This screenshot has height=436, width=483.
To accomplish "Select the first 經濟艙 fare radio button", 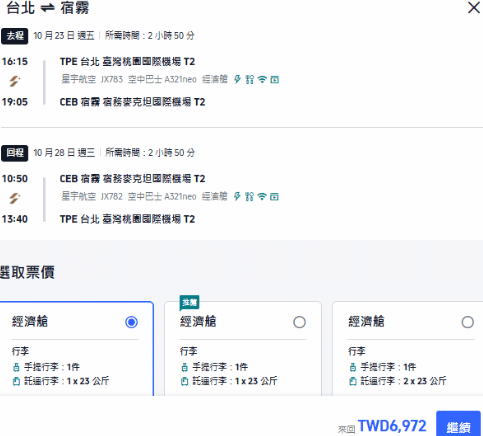I will (x=131, y=322).
